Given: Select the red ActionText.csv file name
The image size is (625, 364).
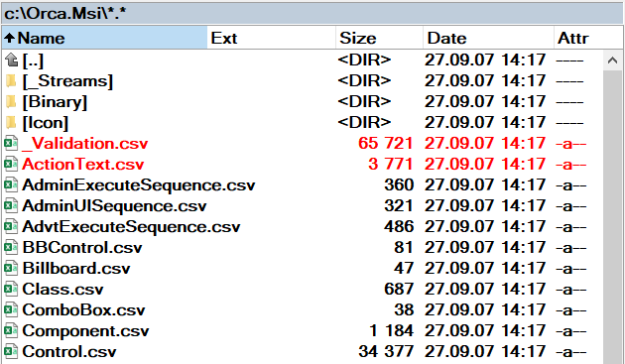Looking at the screenshot, I should 83,165.
